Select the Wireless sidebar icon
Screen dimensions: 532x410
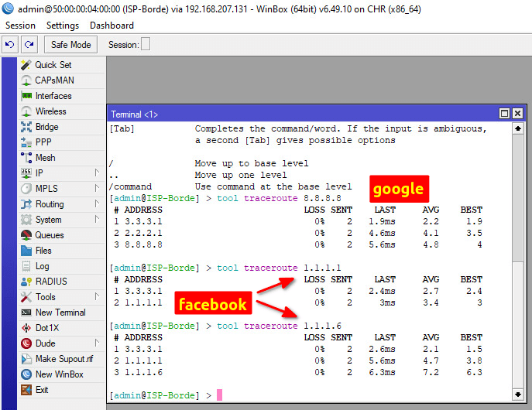tap(26, 111)
